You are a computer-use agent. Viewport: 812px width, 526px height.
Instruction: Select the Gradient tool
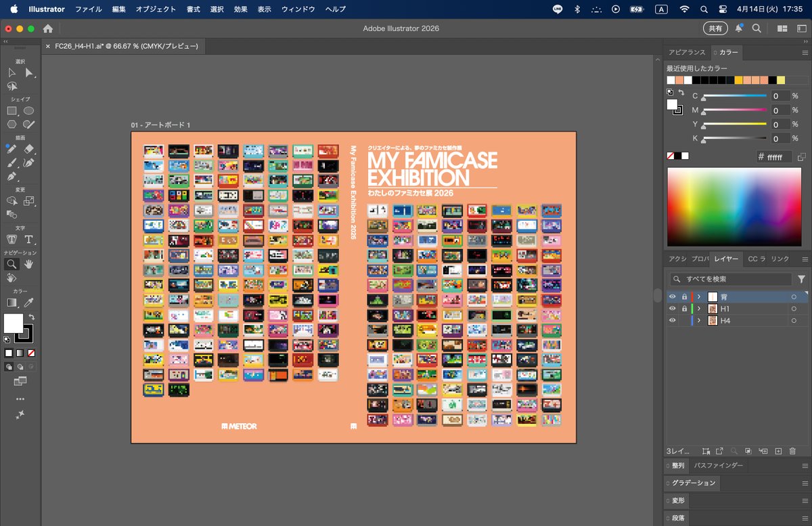coord(12,303)
